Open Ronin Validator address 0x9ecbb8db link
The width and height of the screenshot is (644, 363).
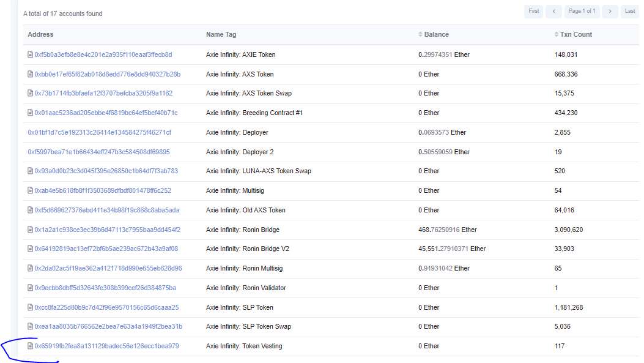click(x=105, y=288)
